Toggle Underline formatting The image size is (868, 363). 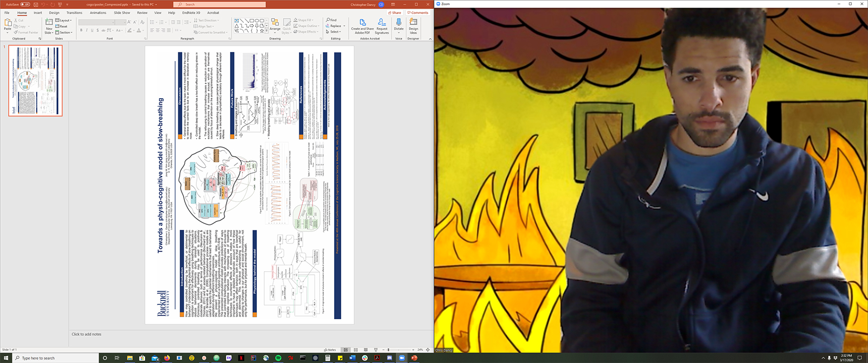coord(92,30)
